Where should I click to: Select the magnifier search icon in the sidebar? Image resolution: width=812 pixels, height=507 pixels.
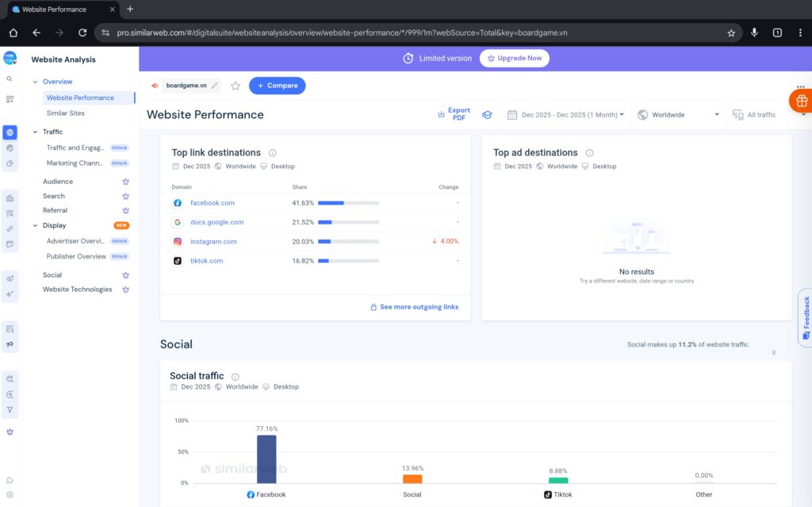point(10,79)
